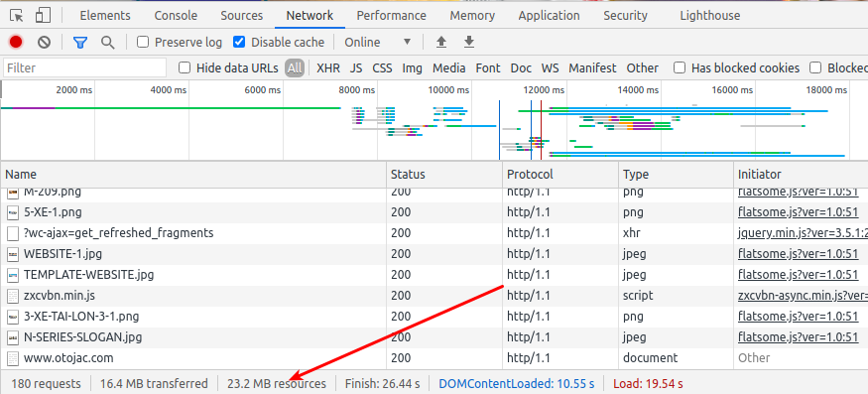Check Hide data URLs

[x=185, y=68]
